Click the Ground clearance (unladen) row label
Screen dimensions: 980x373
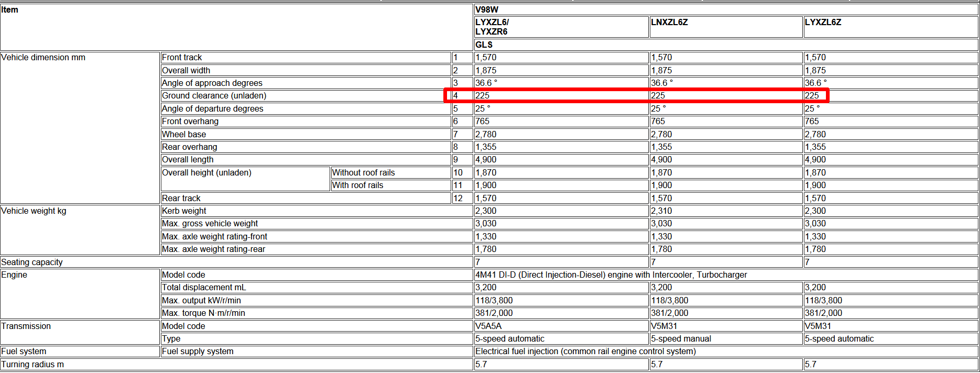point(214,96)
